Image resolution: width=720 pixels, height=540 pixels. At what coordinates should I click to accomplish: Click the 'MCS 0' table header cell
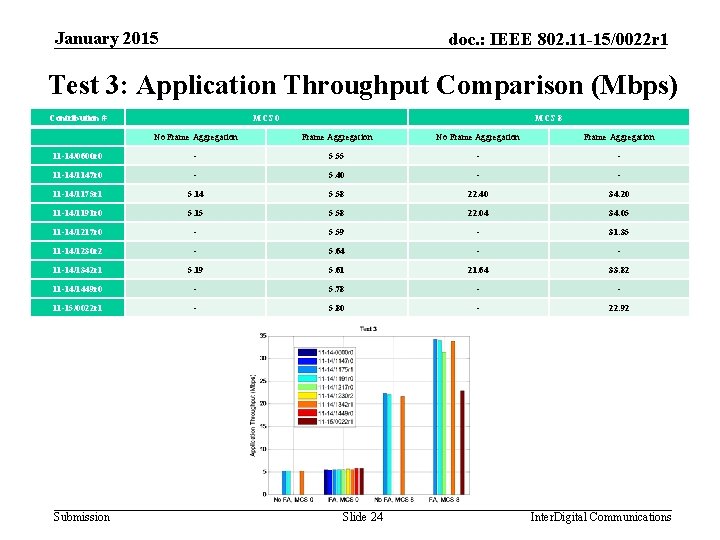[266, 118]
